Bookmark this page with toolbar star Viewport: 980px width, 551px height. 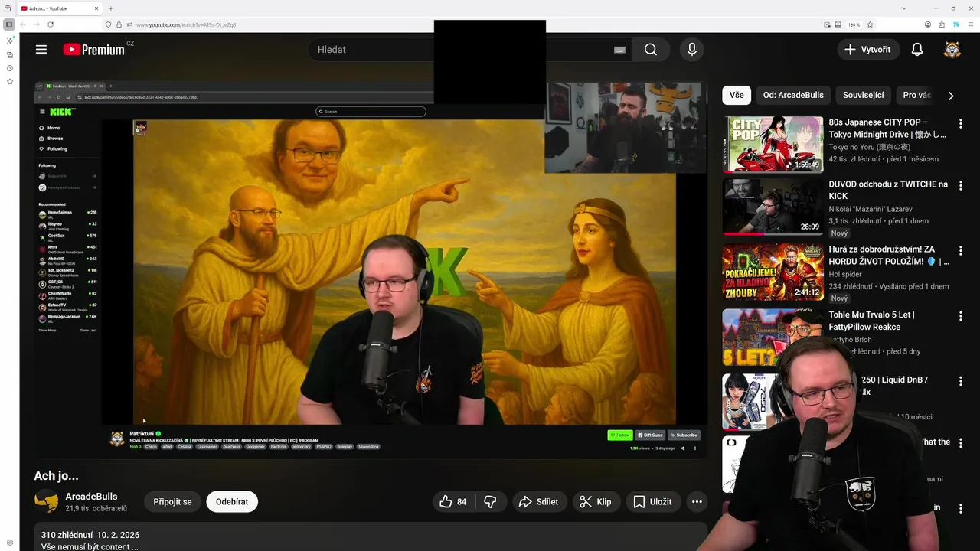[x=870, y=24]
